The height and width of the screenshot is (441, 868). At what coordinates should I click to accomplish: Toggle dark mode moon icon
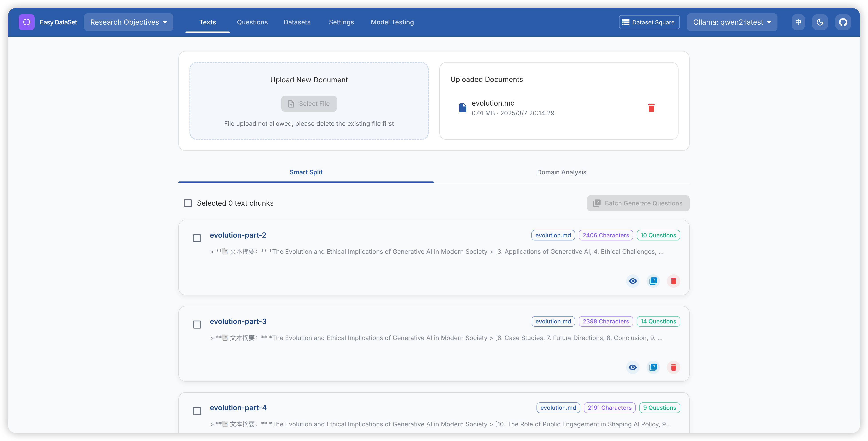(x=820, y=22)
